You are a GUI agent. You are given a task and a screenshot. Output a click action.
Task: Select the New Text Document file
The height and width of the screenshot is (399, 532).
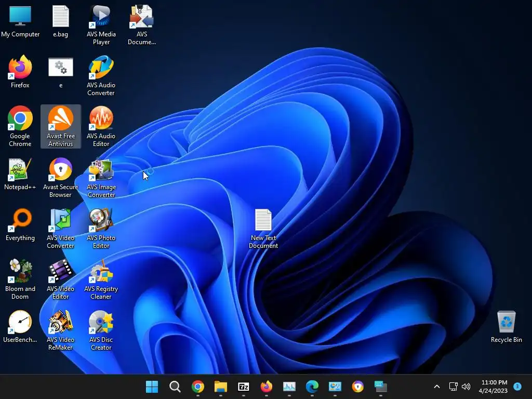[x=263, y=229]
